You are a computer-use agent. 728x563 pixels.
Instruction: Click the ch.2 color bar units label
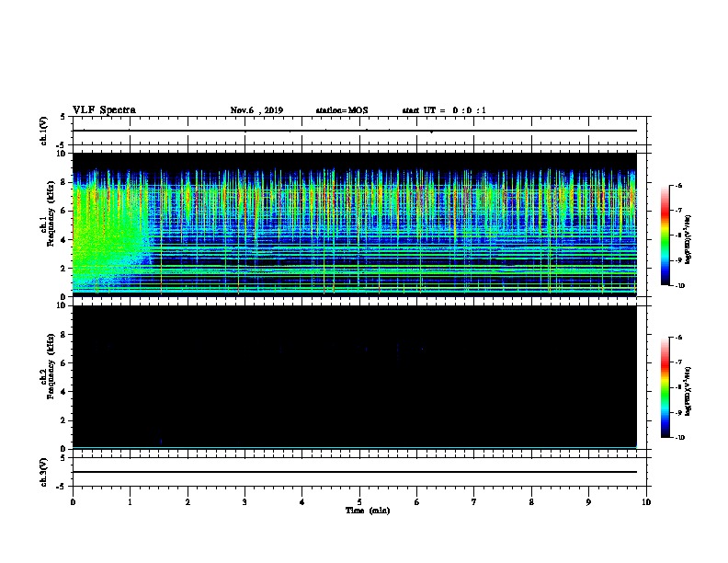pyautogui.click(x=688, y=392)
